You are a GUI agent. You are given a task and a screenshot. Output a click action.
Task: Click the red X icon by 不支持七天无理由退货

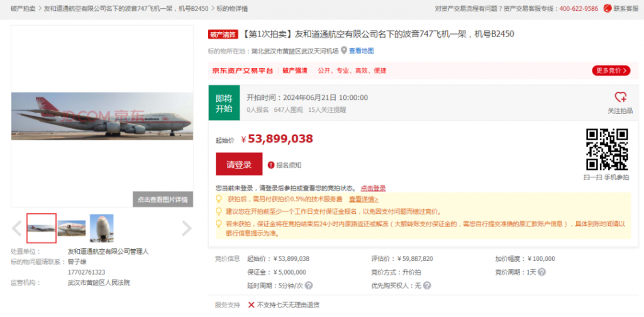pos(252,304)
